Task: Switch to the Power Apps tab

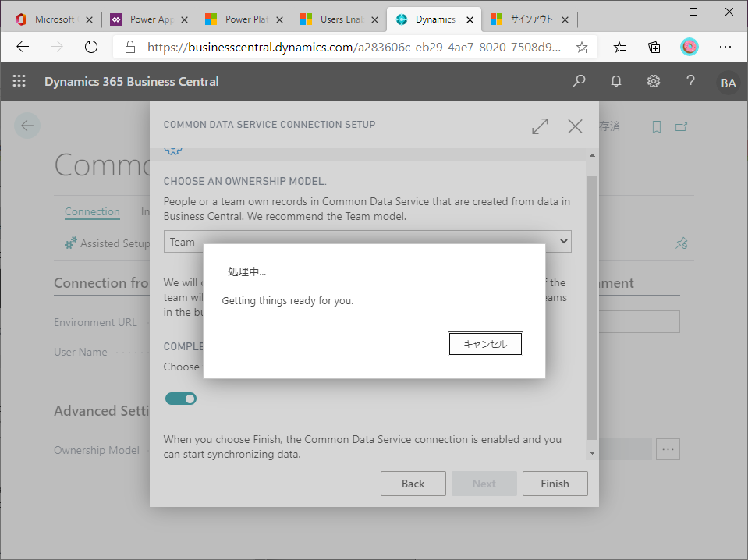Action: click(150, 19)
